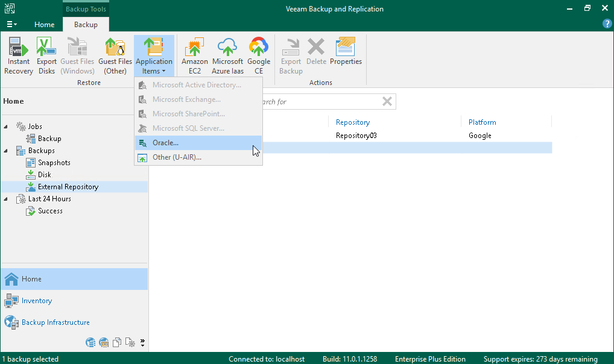Collapse the Jobs tree node

[5, 127]
